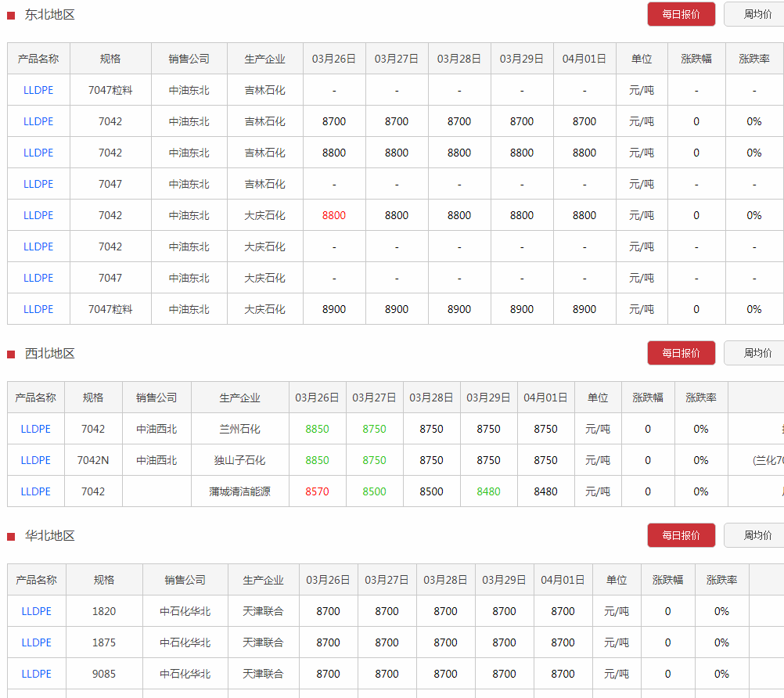Viewport: 784px width, 698px height.
Task: Open LLDPE link for 天津联合 spec 1820
Action: coord(37,611)
